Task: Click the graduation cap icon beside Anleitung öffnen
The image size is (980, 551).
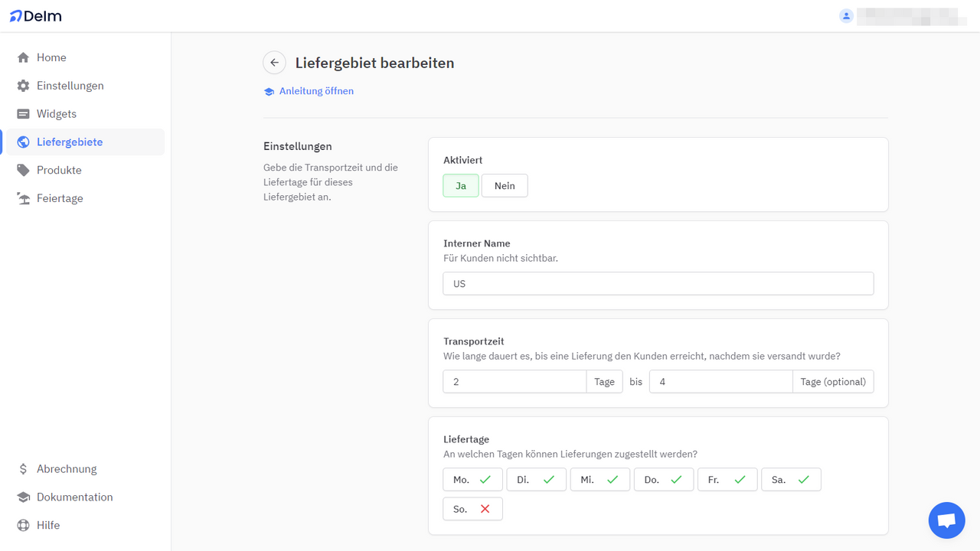Action: pos(269,92)
